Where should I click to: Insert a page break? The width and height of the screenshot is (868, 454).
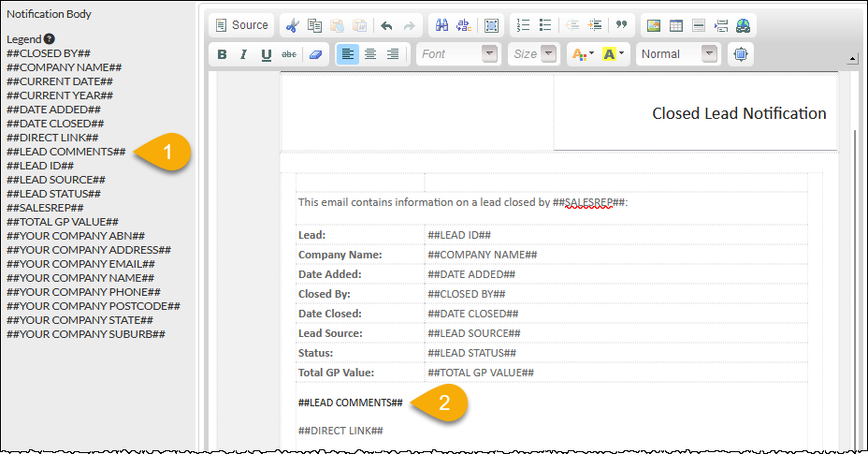pyautogui.click(x=721, y=25)
